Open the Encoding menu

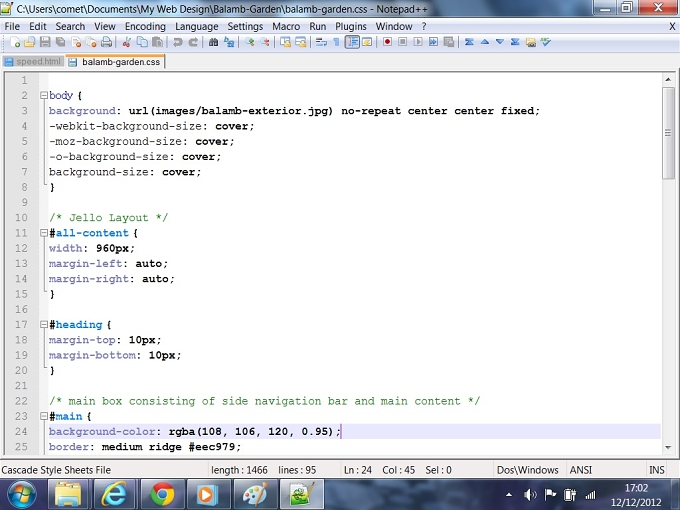[x=145, y=26]
